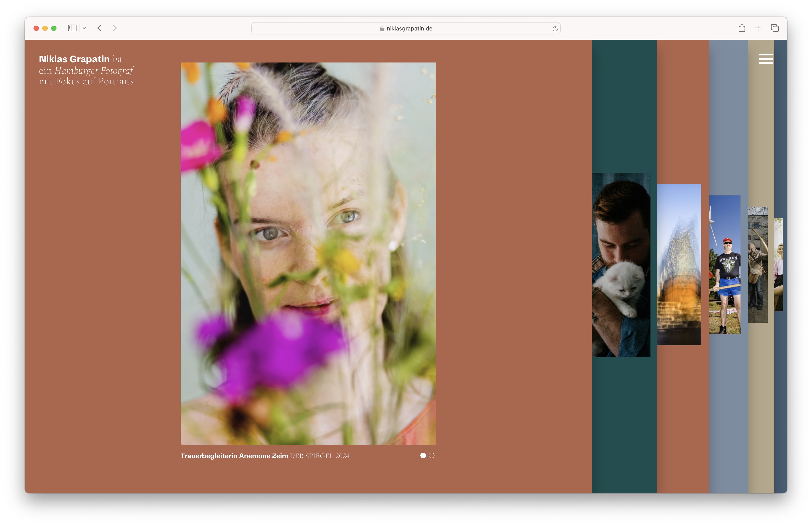Click the Niklas Grapatin name heading
This screenshot has height=526, width=812.
click(x=74, y=59)
